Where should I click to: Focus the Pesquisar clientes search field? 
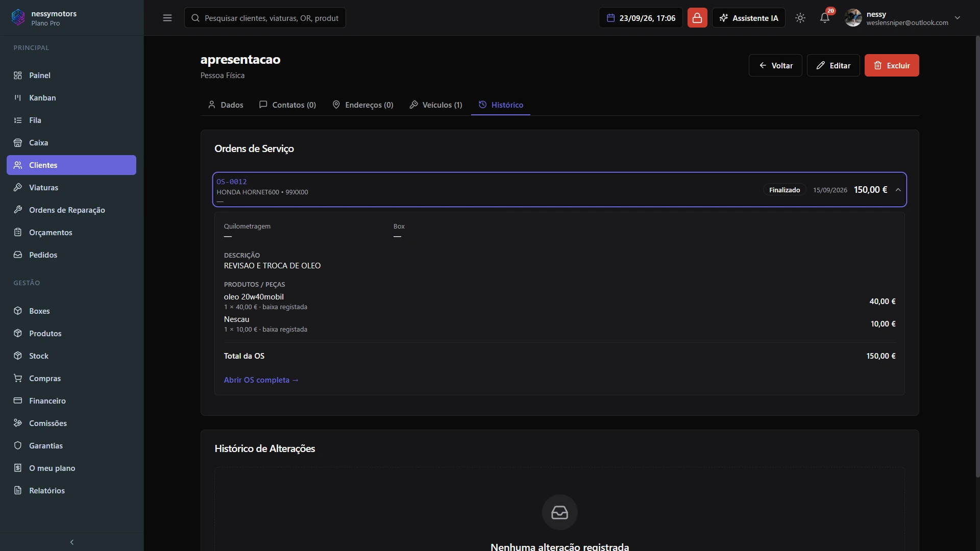(265, 18)
